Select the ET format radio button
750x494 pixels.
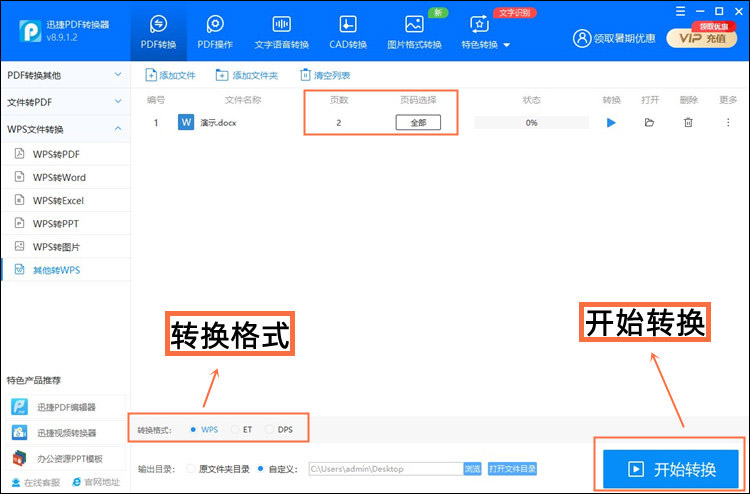point(234,429)
